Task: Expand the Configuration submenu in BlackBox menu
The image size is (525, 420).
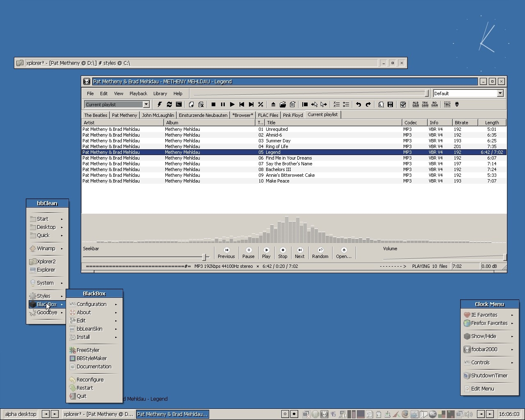Action: click(x=94, y=304)
